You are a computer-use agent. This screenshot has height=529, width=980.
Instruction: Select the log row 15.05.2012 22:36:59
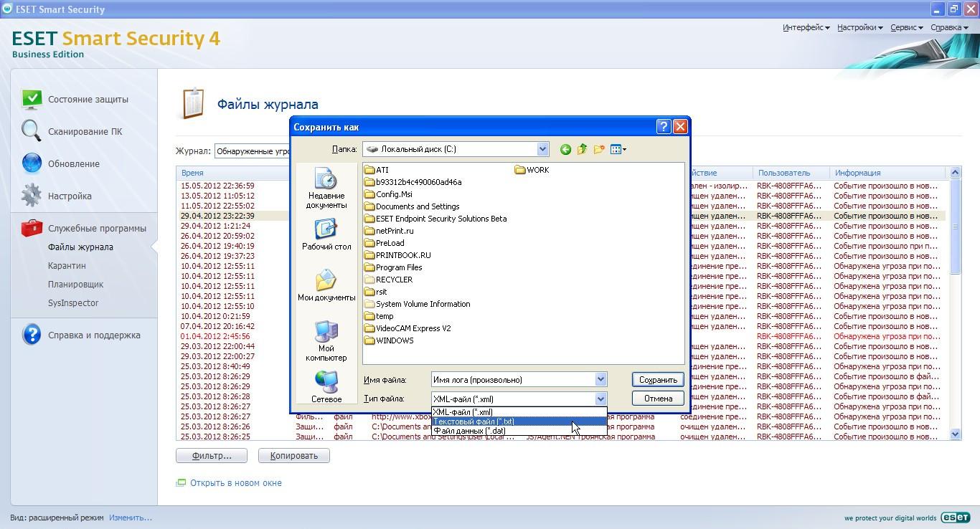(217, 186)
